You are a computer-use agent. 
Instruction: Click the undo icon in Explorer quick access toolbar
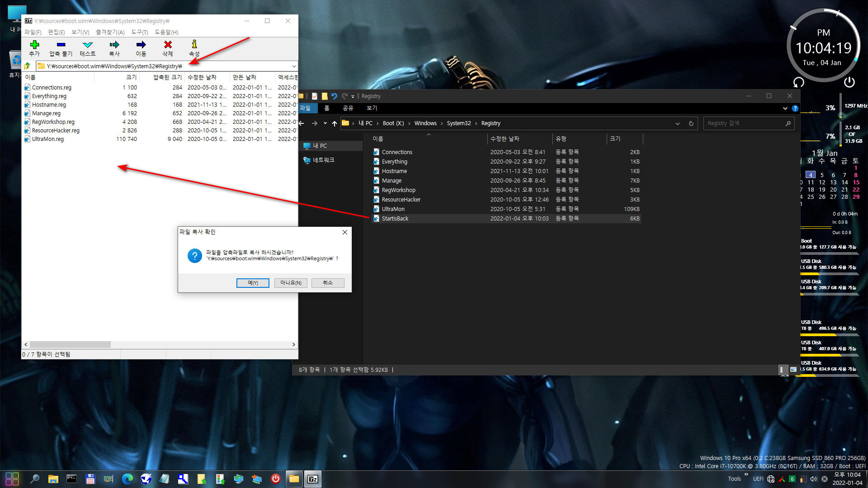[x=334, y=96]
